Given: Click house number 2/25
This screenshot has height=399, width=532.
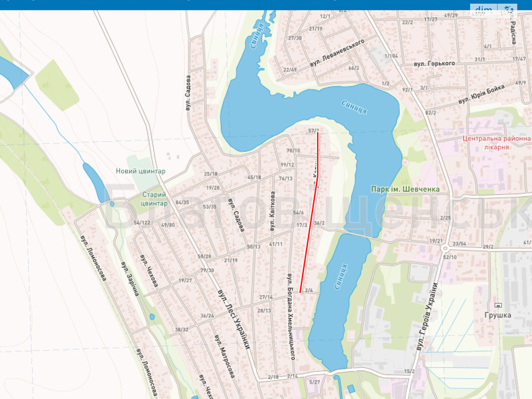Looking at the screenshot, I should [446, 218].
